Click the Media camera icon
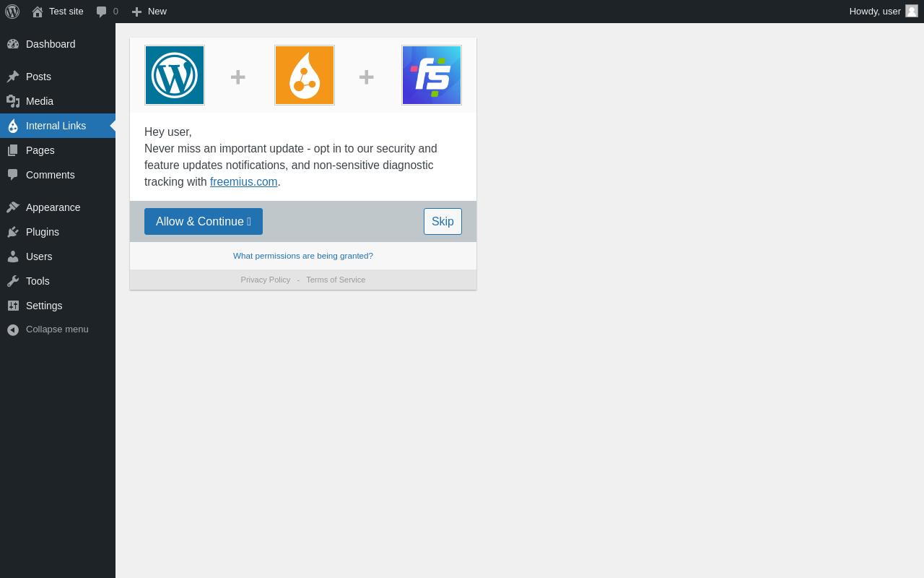Screen dimensions: 924x578 pyautogui.click(x=13, y=101)
